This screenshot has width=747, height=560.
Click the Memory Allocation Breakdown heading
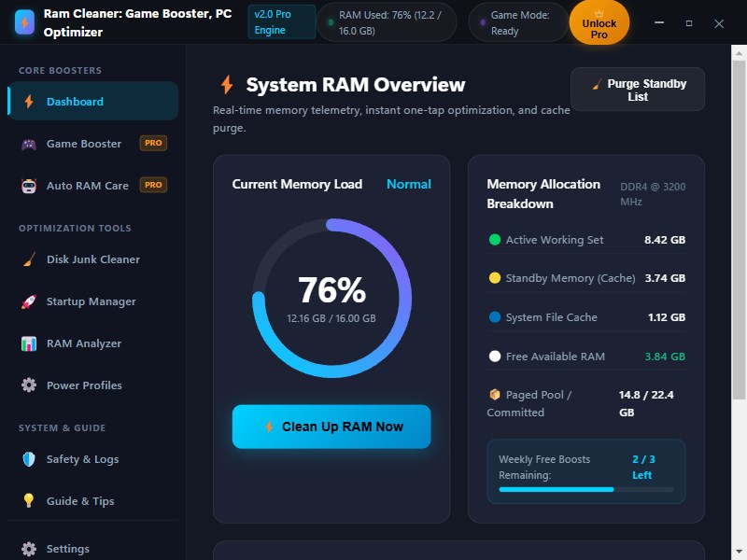point(543,194)
